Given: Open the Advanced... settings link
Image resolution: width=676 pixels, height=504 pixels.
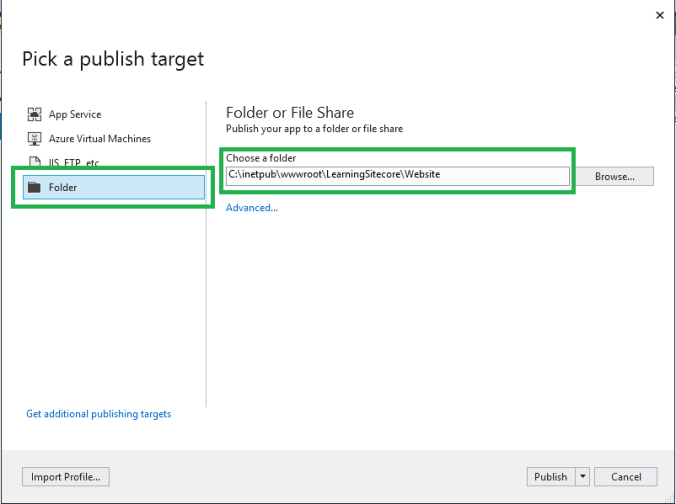Looking at the screenshot, I should [252, 208].
